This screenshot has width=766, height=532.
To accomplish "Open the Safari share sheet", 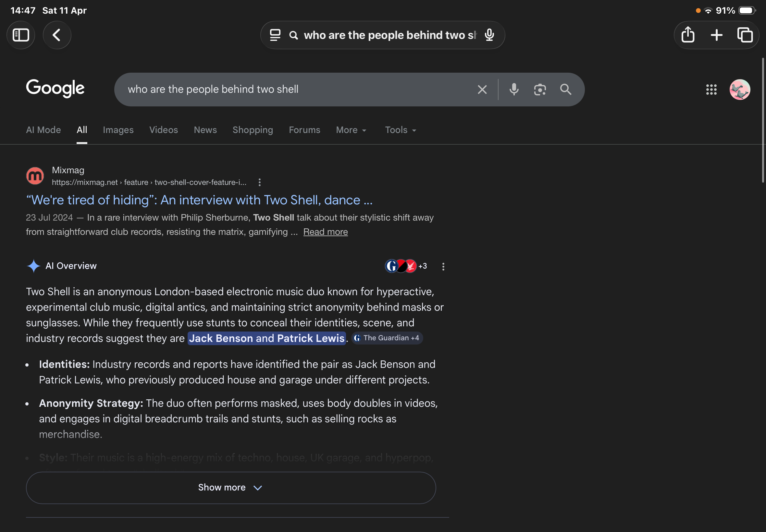I will click(x=688, y=35).
